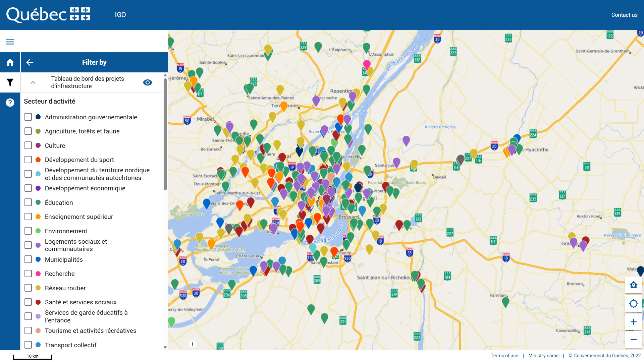Click the Saint-Jean-sur-Richelieu map label
This screenshot has height=362, width=644.
click(x=384, y=278)
